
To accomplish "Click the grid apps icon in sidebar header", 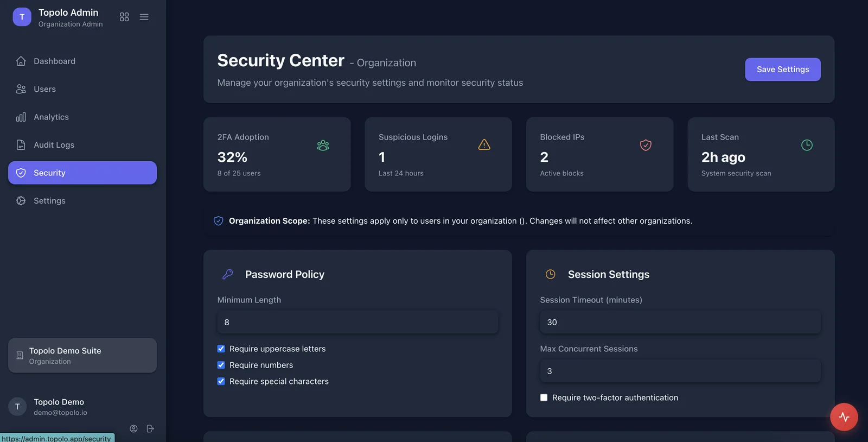I will (x=124, y=17).
